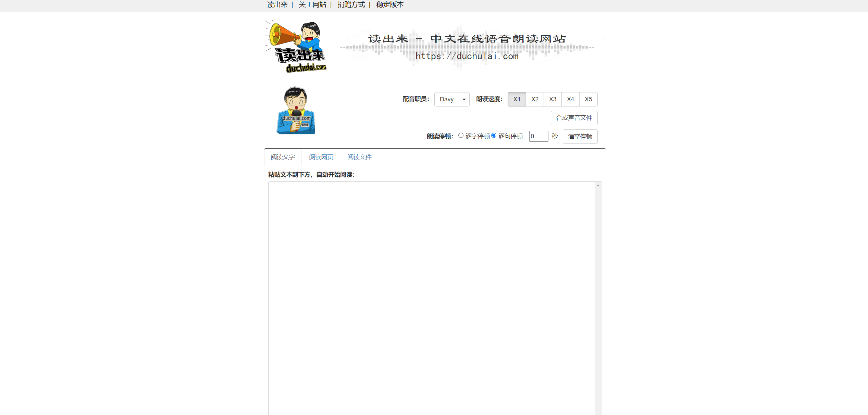Click the pause seconds input field

tap(538, 136)
